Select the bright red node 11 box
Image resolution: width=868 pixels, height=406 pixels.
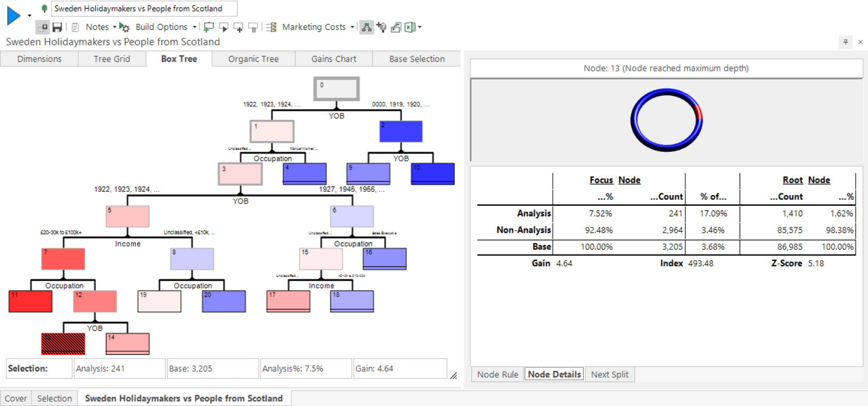click(x=30, y=302)
